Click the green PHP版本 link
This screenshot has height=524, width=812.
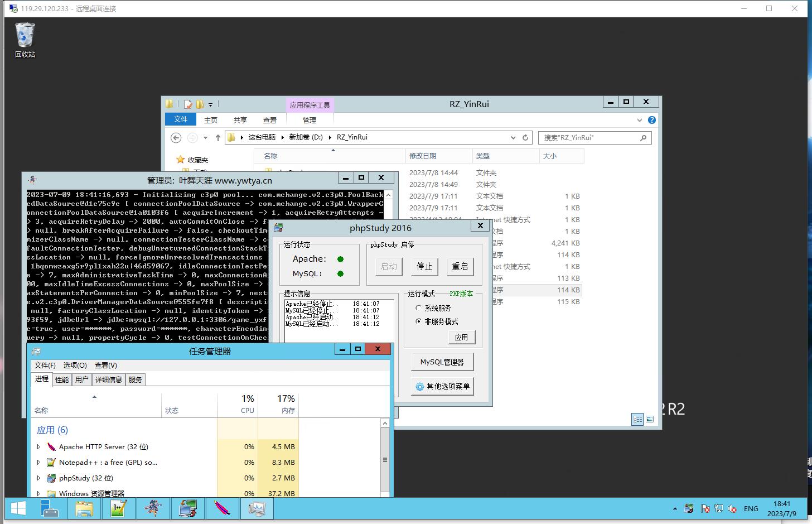(461, 294)
